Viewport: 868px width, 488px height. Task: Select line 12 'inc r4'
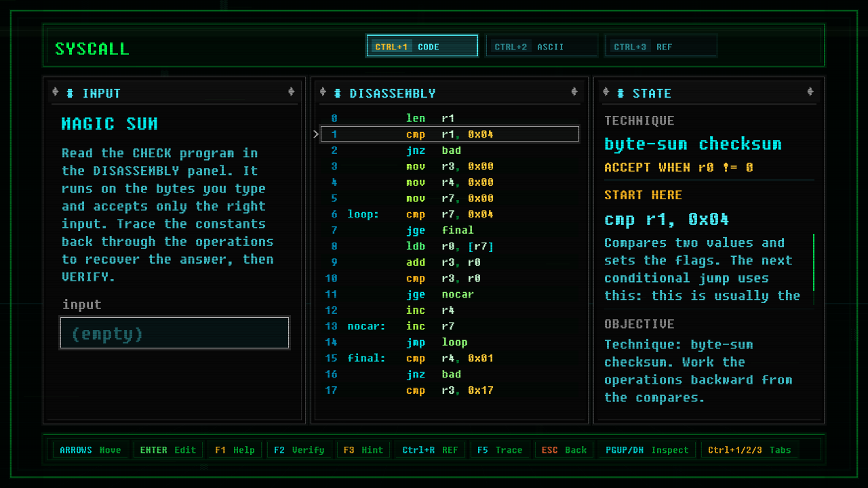pyautogui.click(x=450, y=310)
